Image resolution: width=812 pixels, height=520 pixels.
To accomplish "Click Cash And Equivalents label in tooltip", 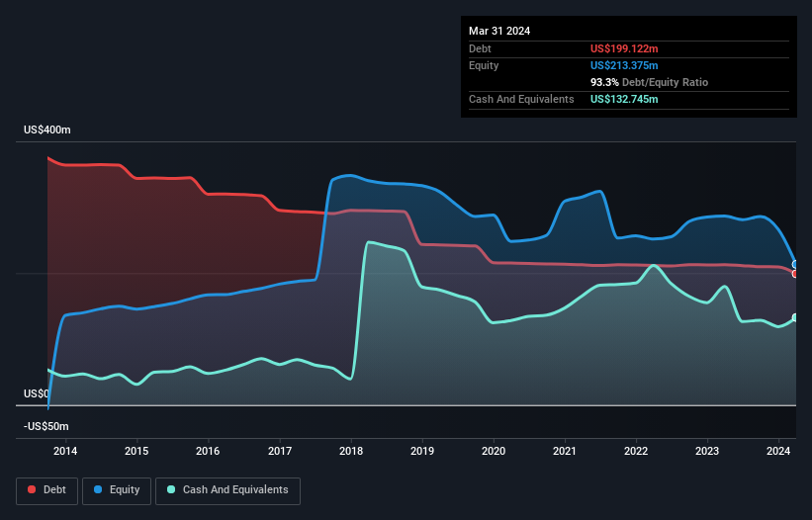I will click(x=521, y=99).
